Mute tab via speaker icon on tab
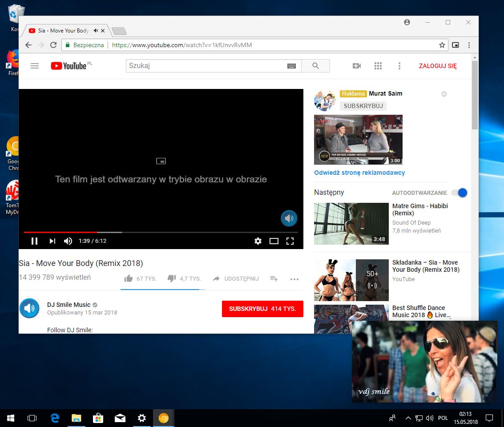 point(96,31)
